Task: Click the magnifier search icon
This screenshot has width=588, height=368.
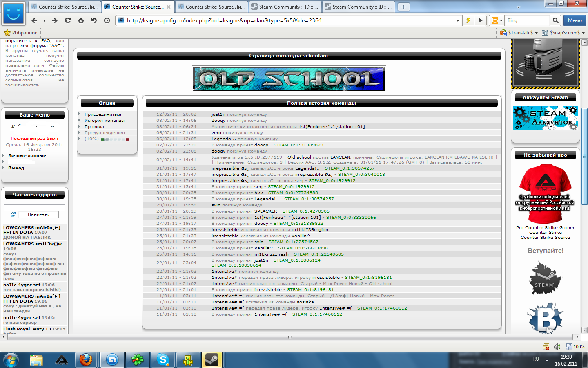Action: tap(555, 20)
